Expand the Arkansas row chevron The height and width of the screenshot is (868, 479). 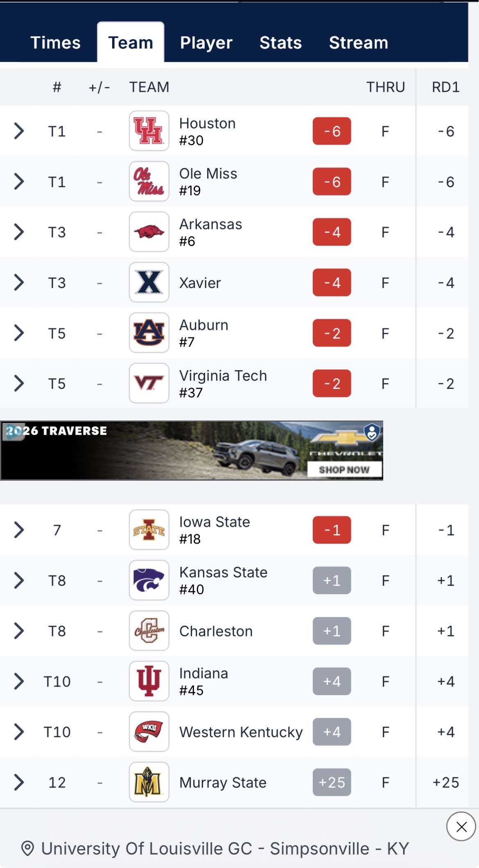click(19, 232)
